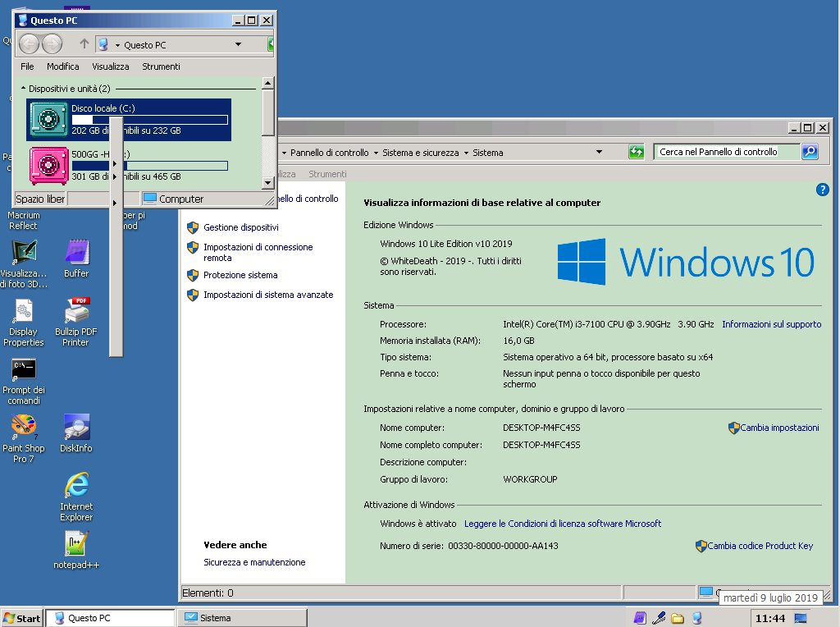Launch Paint Shop Pro 7 icon
The height and width of the screenshot is (627, 840).
coord(24,439)
